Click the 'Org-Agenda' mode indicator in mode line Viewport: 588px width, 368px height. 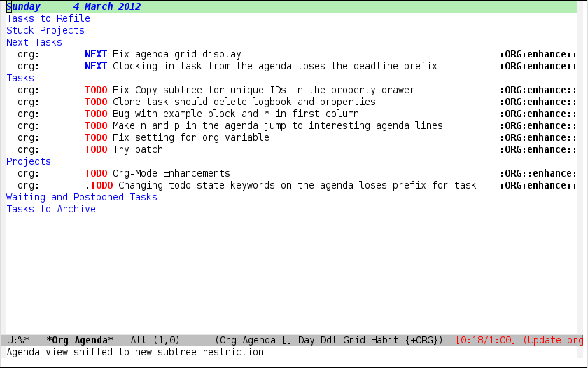coord(248,340)
